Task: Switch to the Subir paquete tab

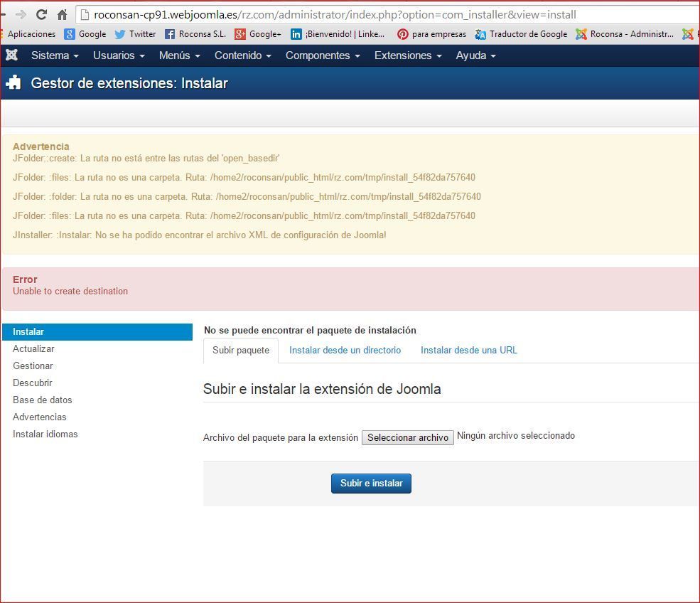Action: [x=241, y=350]
